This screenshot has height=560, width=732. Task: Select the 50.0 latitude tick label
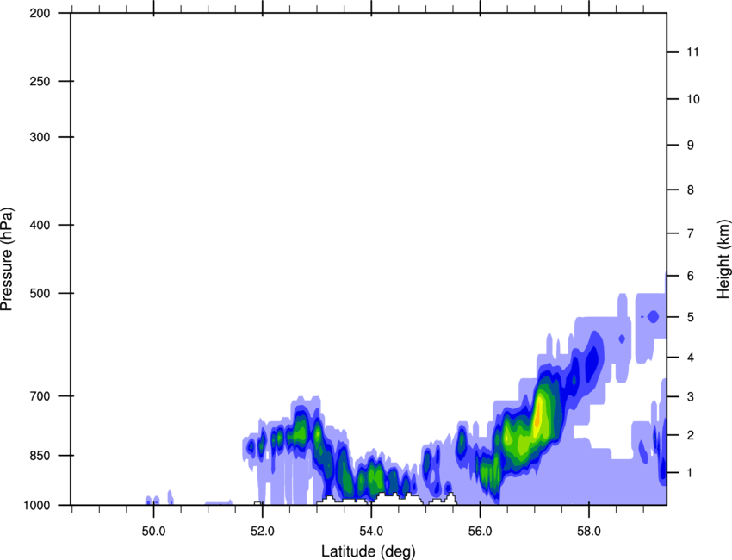pos(153,529)
